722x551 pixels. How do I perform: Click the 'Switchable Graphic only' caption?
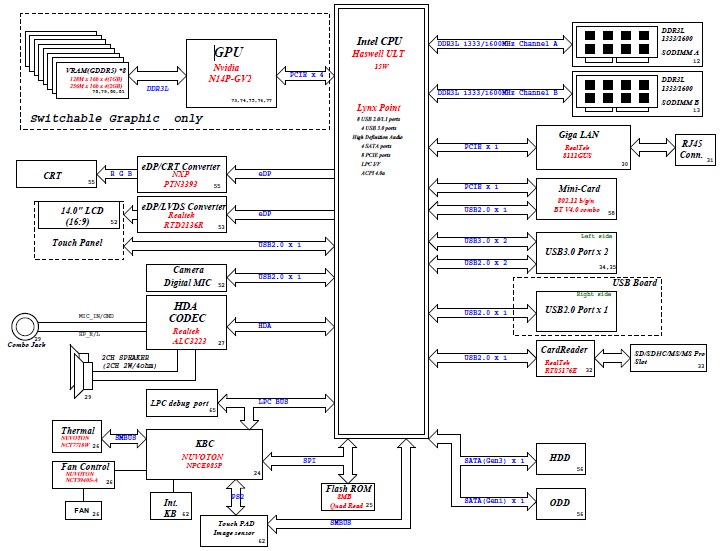tap(116, 118)
